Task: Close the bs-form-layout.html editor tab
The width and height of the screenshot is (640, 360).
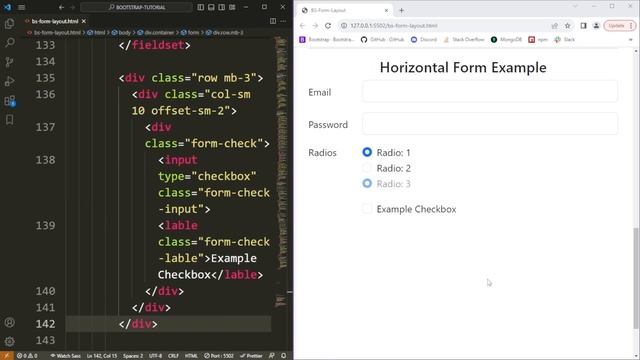Action: point(84,21)
